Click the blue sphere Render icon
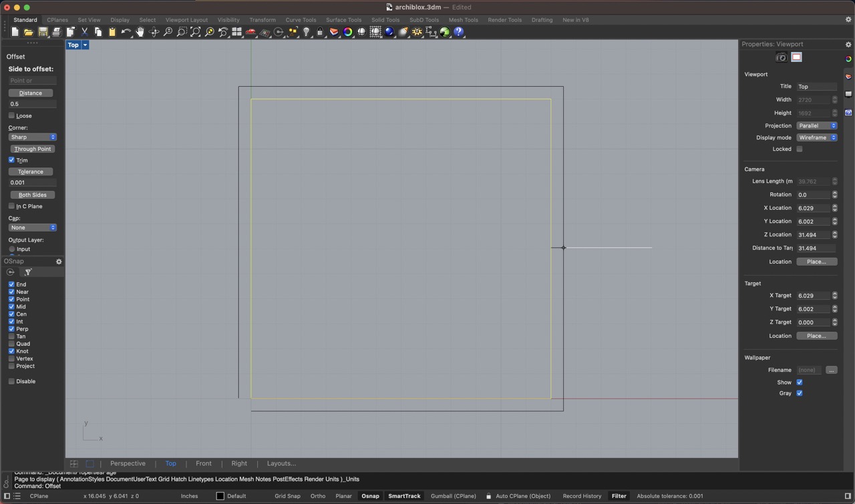 coord(389,32)
